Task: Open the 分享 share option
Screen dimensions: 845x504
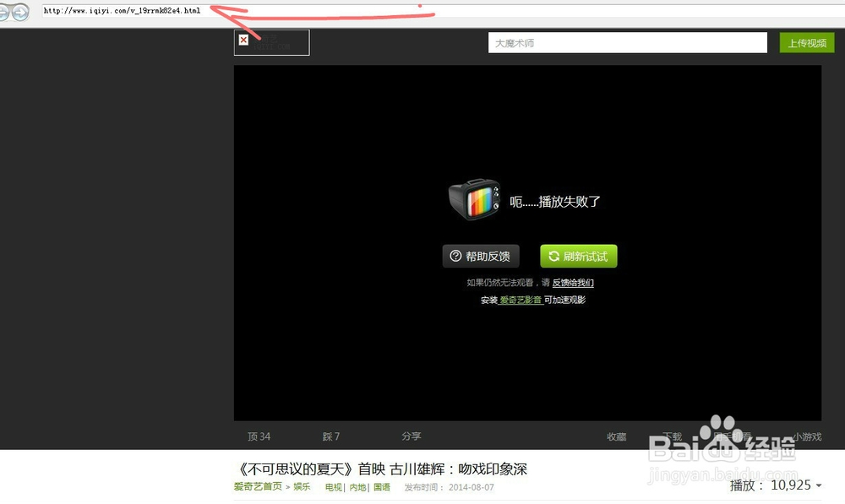Action: (x=412, y=436)
